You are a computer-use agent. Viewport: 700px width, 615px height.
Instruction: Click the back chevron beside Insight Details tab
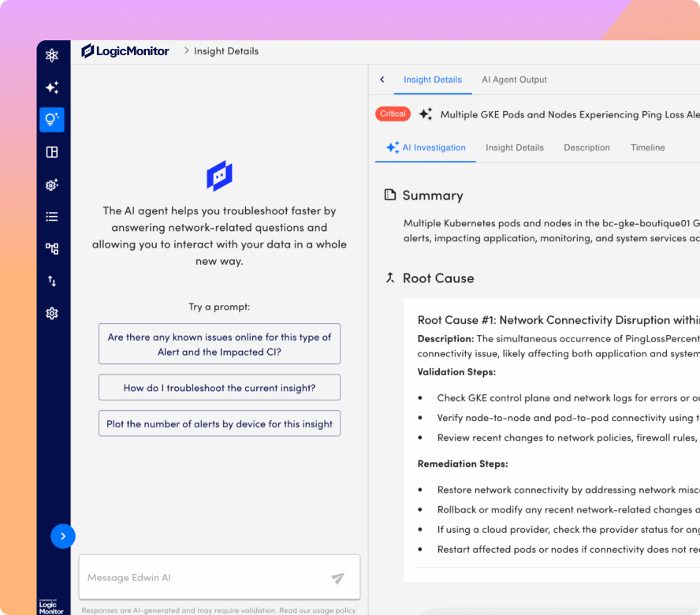(382, 80)
